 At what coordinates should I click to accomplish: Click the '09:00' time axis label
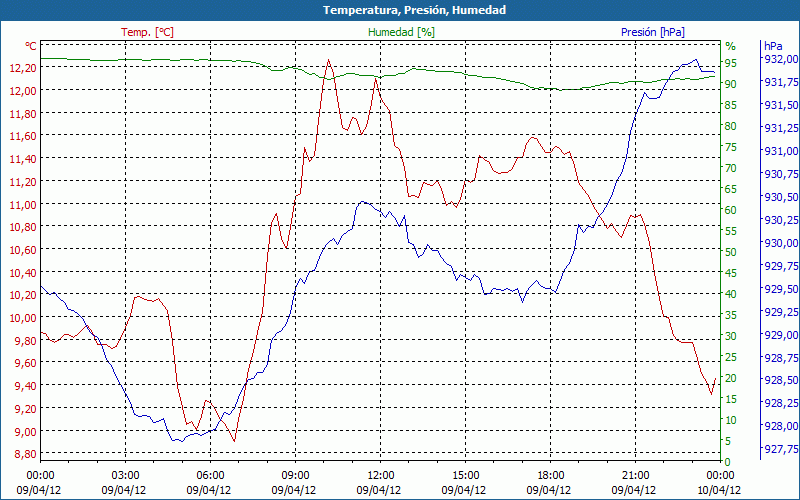click(x=295, y=476)
